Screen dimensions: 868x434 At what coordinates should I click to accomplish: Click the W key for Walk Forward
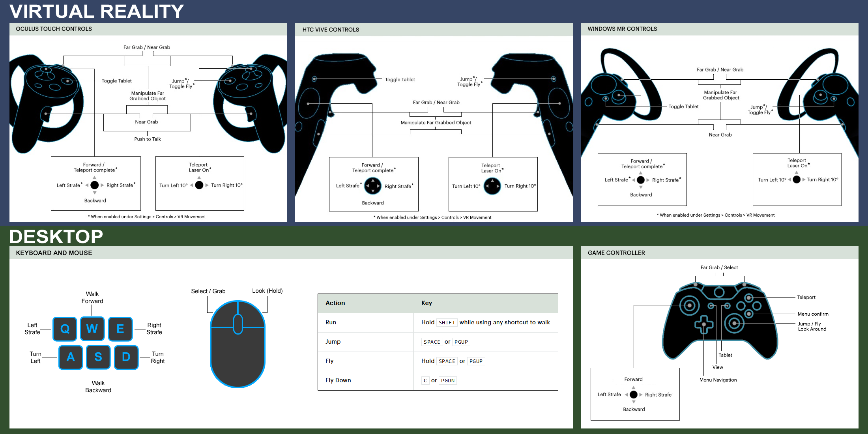92,329
